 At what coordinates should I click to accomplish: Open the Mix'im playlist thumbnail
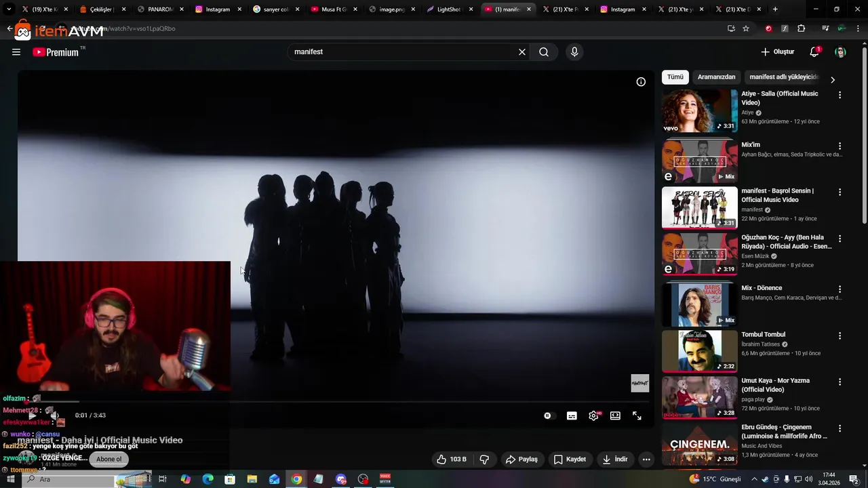(699, 161)
